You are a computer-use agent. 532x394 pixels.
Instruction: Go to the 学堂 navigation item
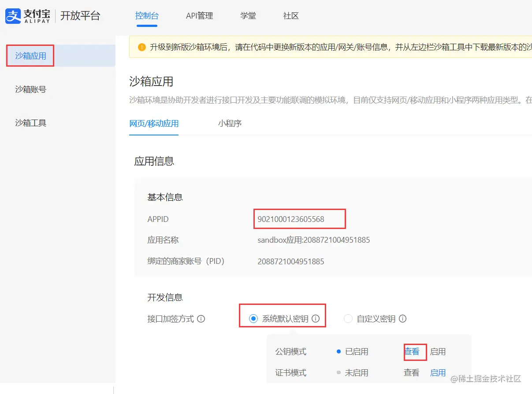coord(248,16)
